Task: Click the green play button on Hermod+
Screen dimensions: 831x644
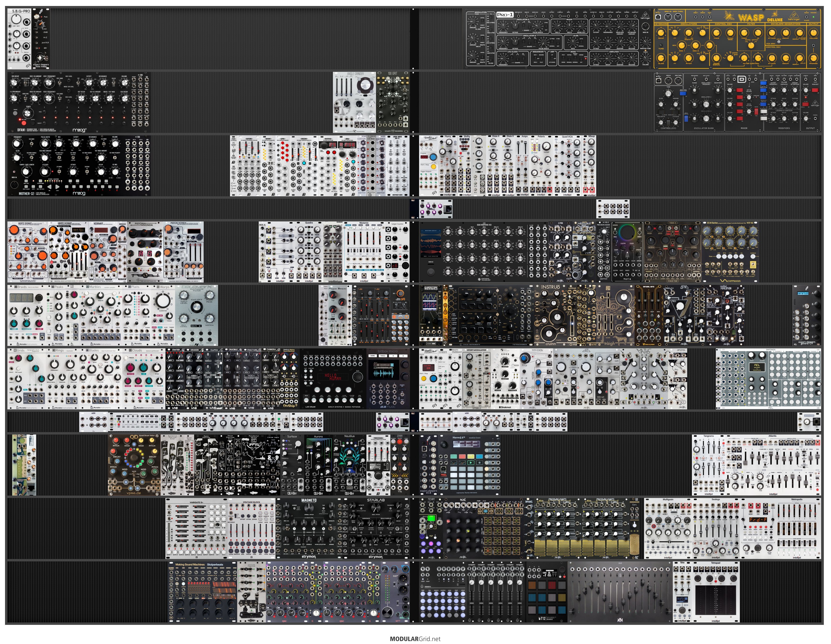Action: point(471,463)
